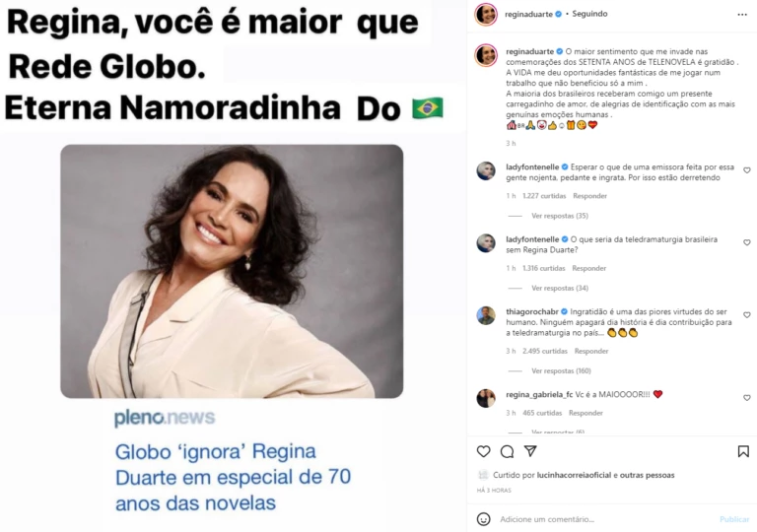Share the post with paper plane icon

[x=530, y=451]
